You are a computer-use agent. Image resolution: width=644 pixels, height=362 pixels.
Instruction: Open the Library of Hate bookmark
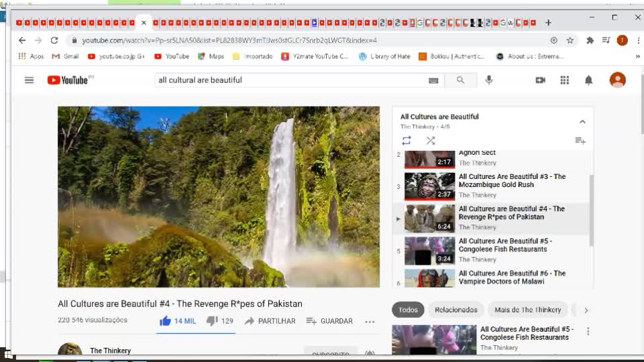384,56
